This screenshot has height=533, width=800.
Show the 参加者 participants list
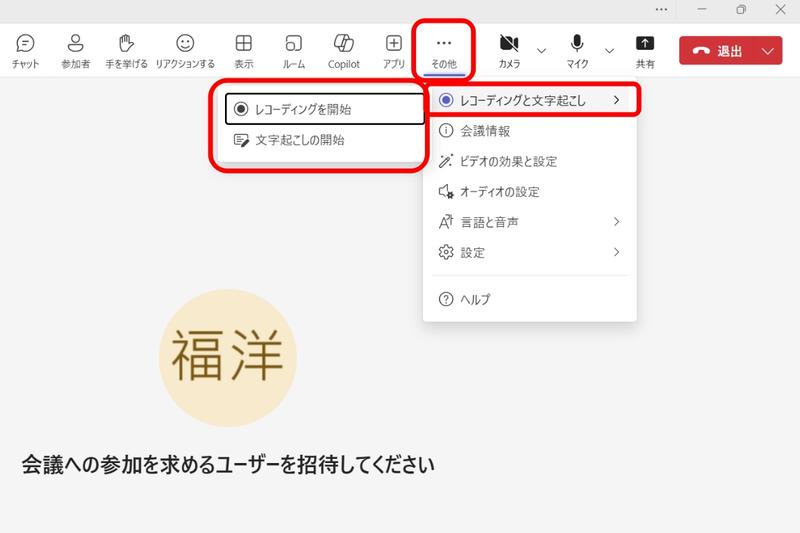(76, 51)
